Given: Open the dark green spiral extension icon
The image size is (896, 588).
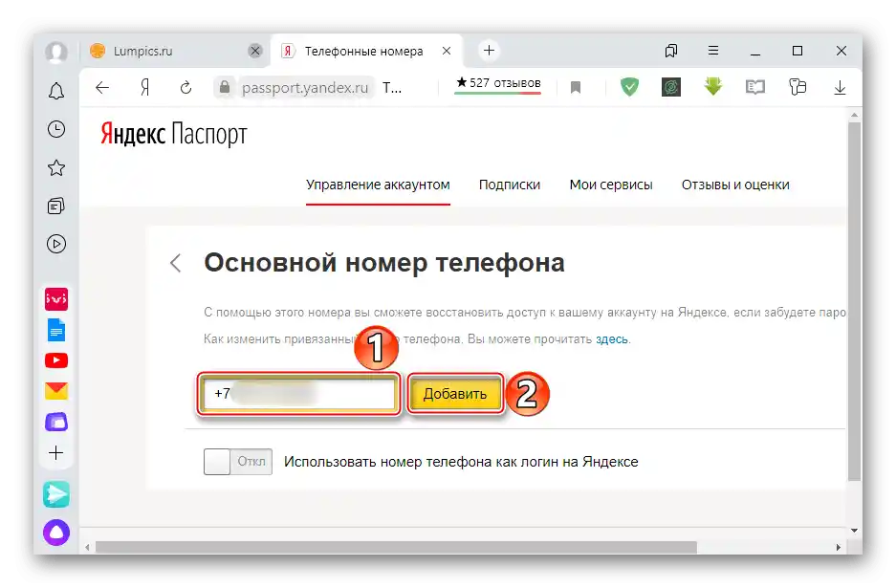Looking at the screenshot, I should (671, 87).
